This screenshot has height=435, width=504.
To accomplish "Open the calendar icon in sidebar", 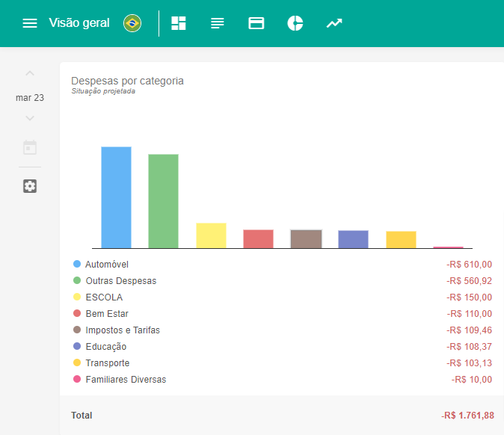I will (30, 147).
